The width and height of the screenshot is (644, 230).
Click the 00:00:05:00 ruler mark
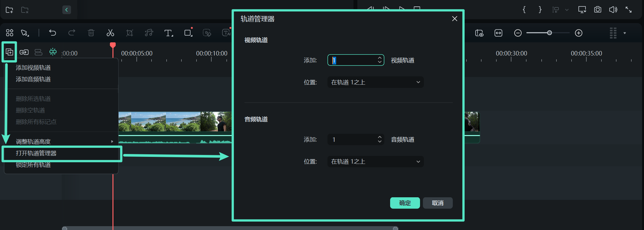tap(137, 53)
